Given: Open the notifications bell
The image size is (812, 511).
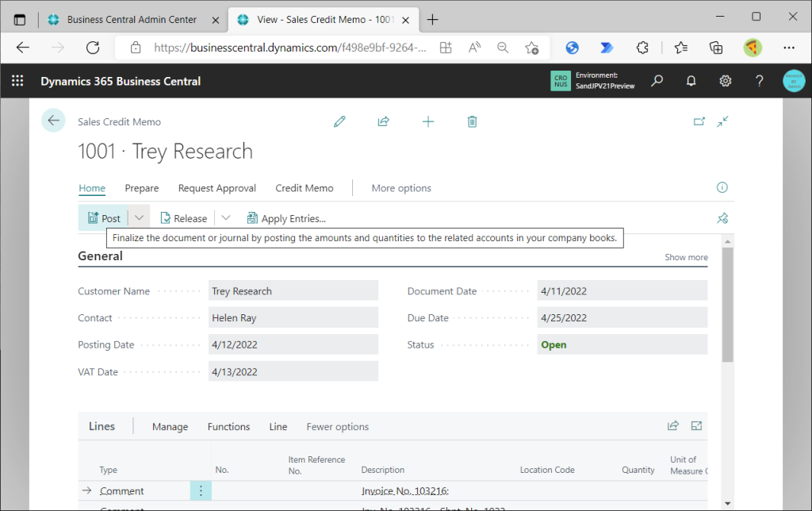Looking at the screenshot, I should click(691, 81).
